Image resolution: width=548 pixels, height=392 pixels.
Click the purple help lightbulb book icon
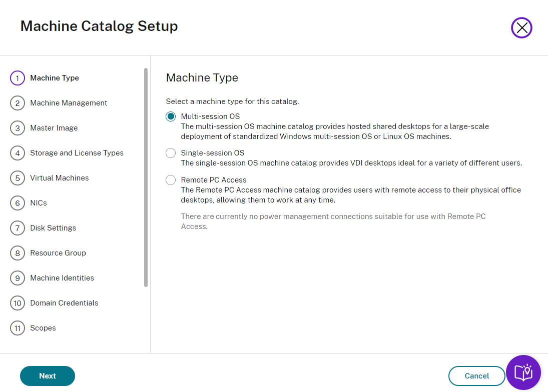(x=523, y=372)
